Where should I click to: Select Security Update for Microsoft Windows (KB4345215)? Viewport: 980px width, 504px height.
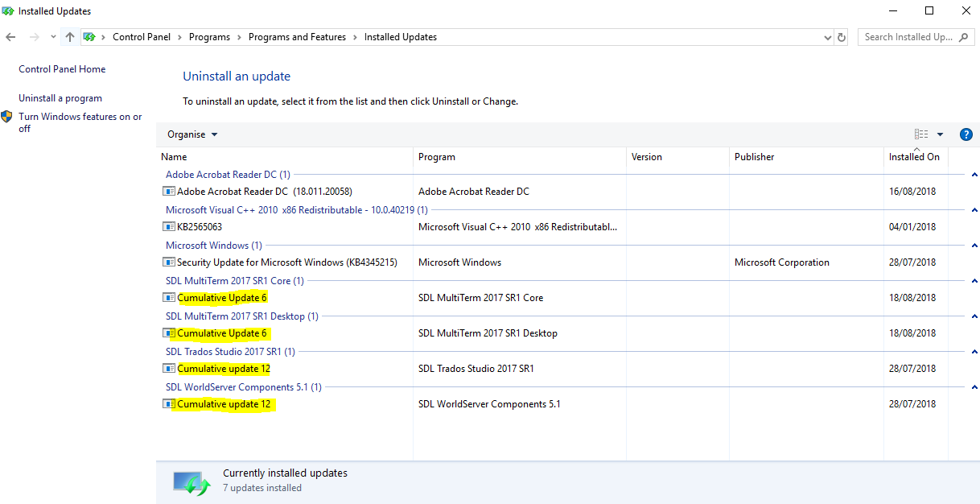tap(287, 262)
